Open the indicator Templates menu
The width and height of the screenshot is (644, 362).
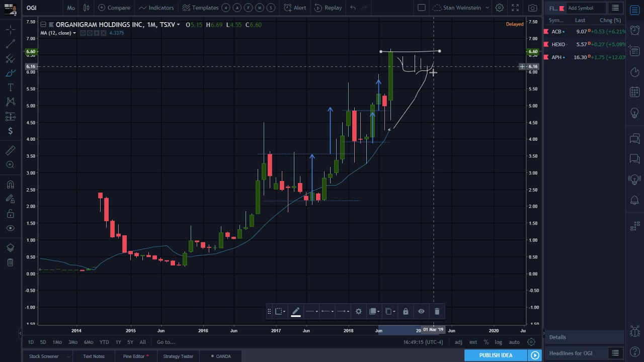[200, 8]
